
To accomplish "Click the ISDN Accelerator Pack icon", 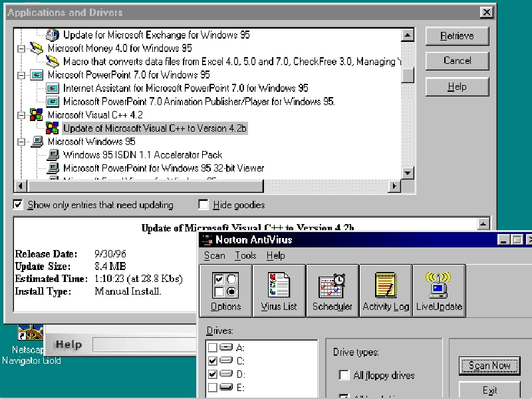I will pos(53,155).
